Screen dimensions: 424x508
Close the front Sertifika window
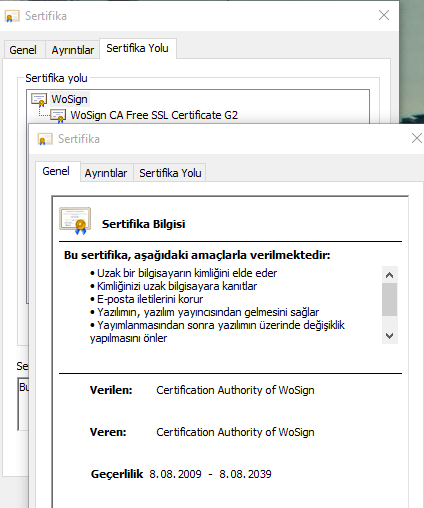tap(417, 138)
